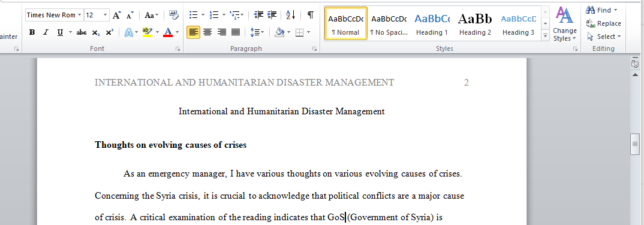Click the vertical scrollbar thumb
The width and height of the screenshot is (644, 225).
coord(635,144)
